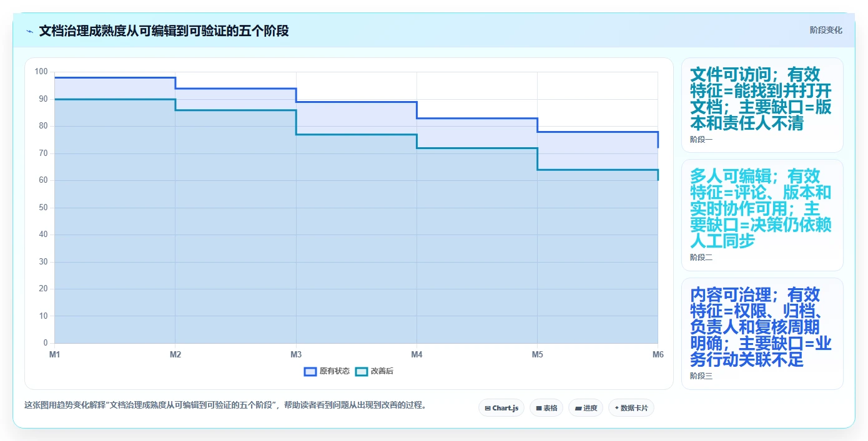
Task: Click the 50 y-axis value
Action: 43,207
